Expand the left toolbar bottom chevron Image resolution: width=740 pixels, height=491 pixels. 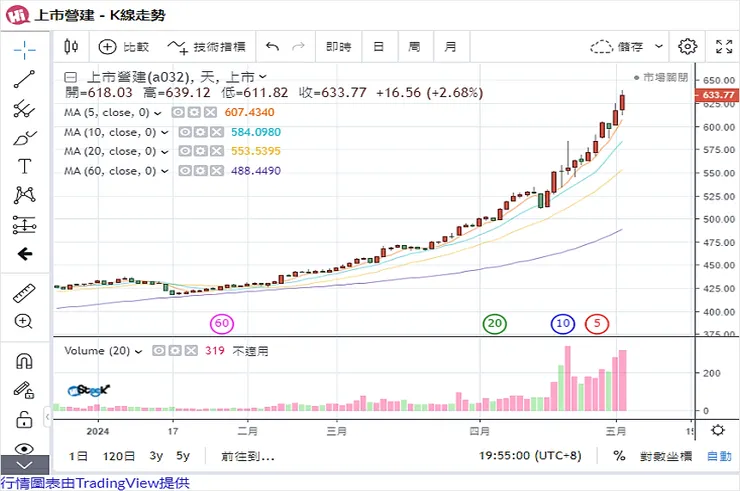point(25,465)
